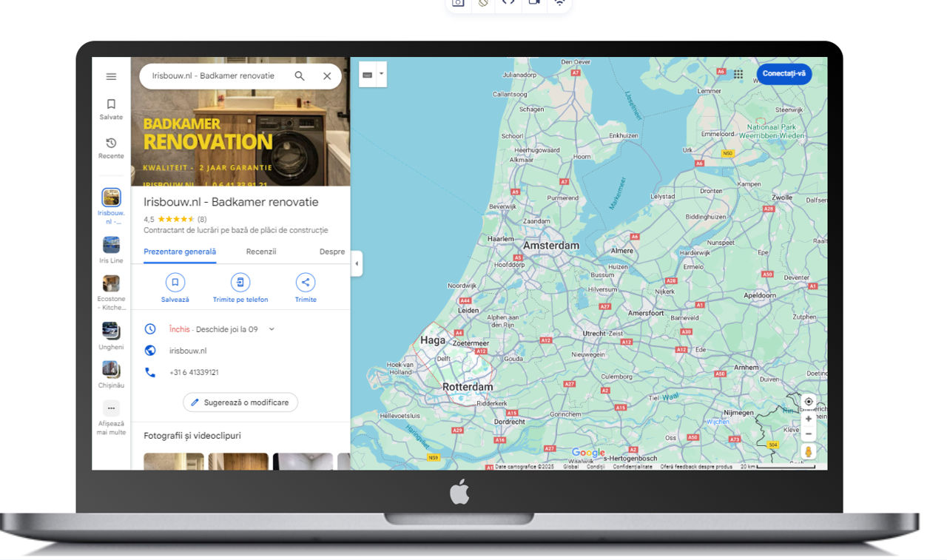Open the Google Maps hamburger menu
The height and width of the screenshot is (560, 947).
111,77
